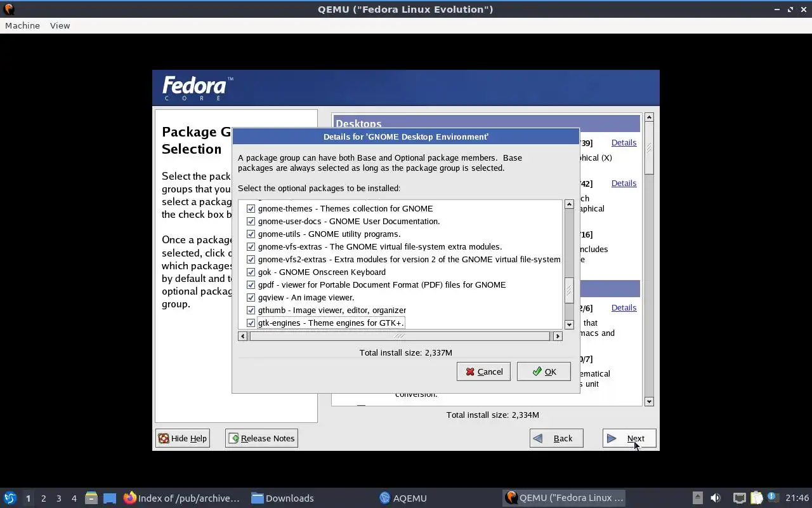Open the network tray icon
The image size is (812, 508).
739,498
